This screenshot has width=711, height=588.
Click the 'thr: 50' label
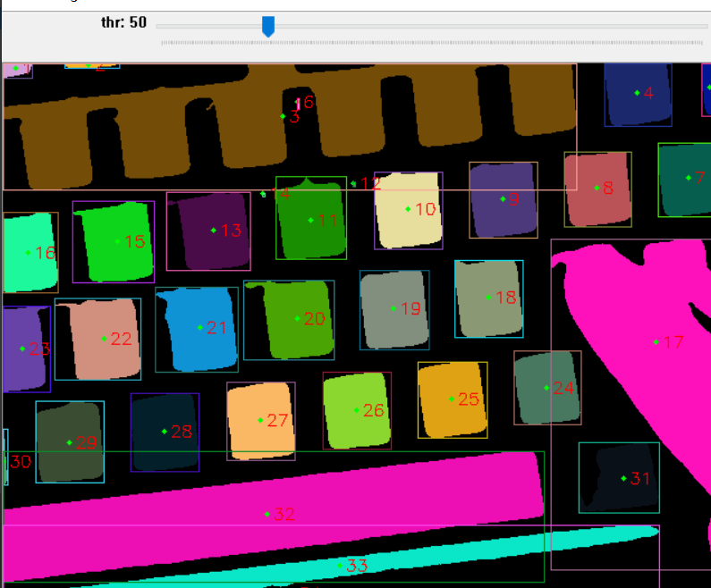(123, 22)
